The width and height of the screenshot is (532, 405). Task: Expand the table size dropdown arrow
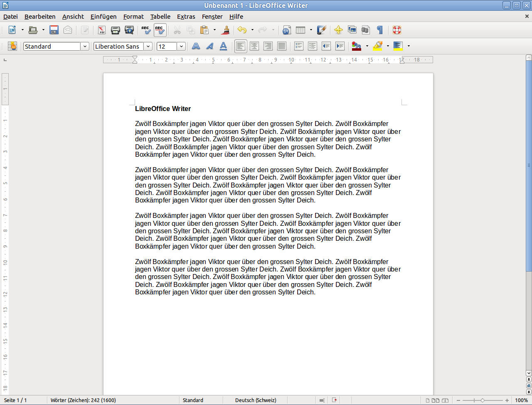coord(311,30)
